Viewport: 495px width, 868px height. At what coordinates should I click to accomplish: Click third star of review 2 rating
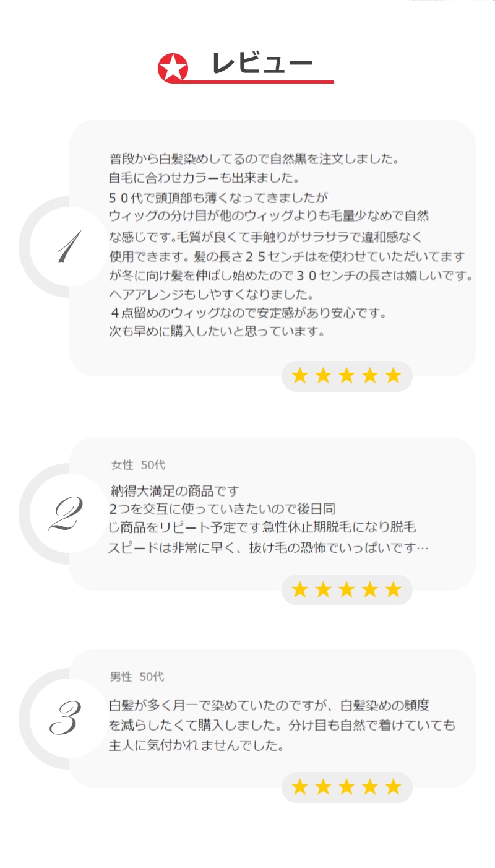coord(346,589)
